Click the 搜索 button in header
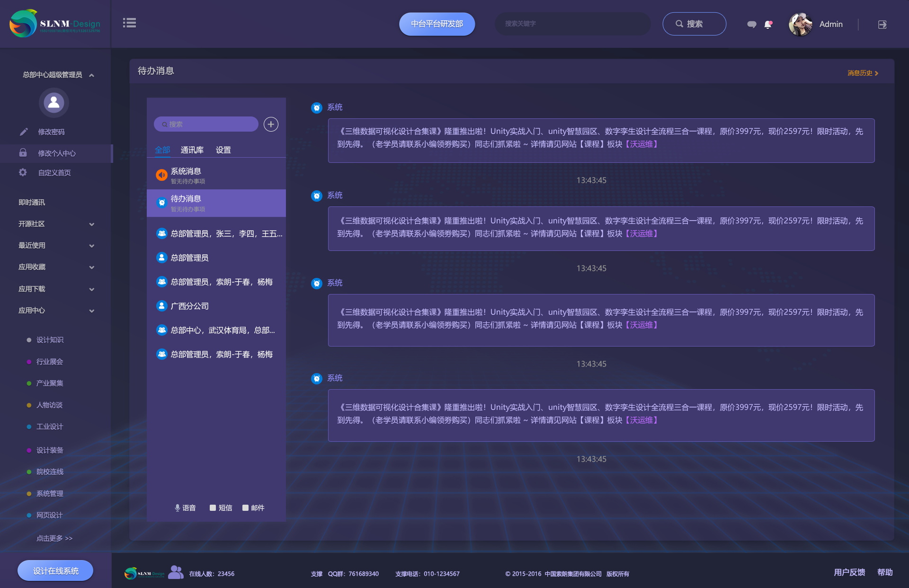This screenshot has height=588, width=909. 694,24
